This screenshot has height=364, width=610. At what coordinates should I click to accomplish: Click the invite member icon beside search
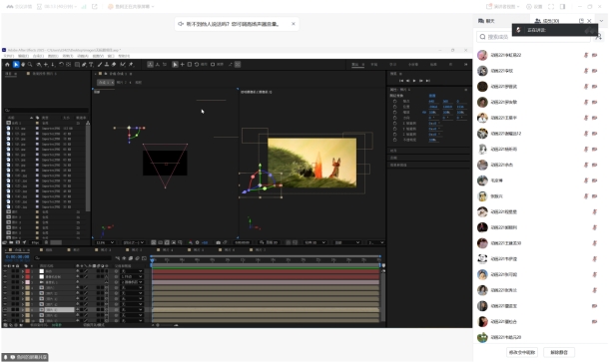(x=599, y=37)
